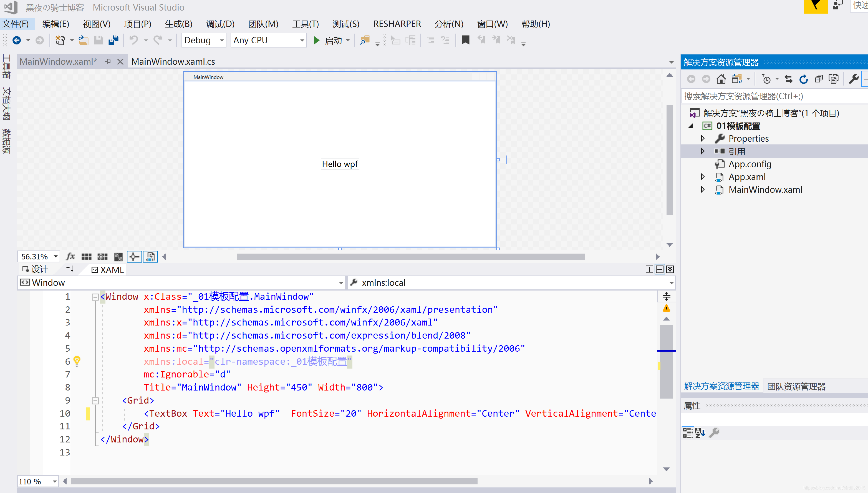Toggle the bookmark flag icon
The width and height of the screenshot is (868, 493).
(465, 40)
